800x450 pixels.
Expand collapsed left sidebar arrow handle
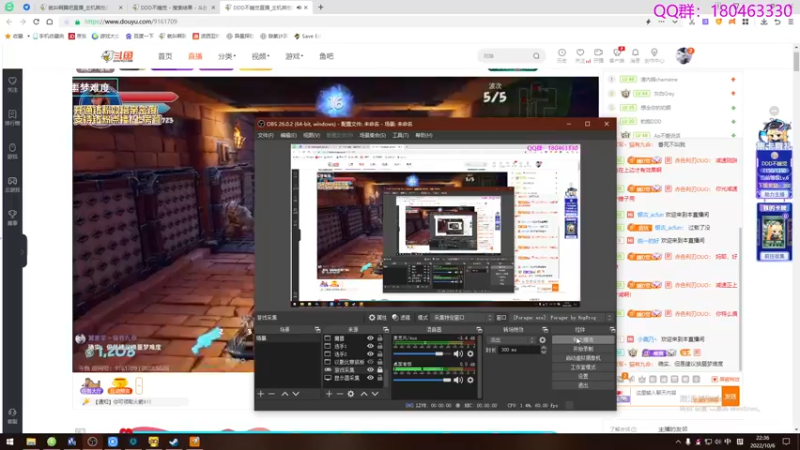click(x=23, y=251)
